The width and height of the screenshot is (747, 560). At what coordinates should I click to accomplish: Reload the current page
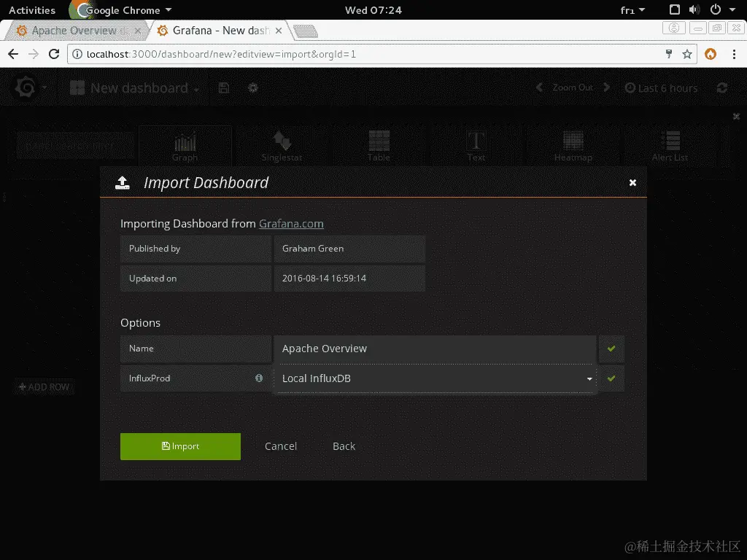(x=54, y=54)
